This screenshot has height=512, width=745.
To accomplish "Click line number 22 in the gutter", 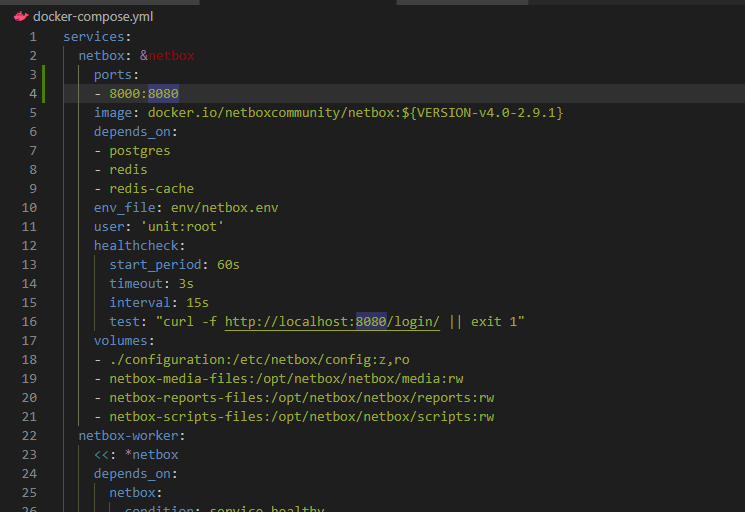I will tap(29, 436).
